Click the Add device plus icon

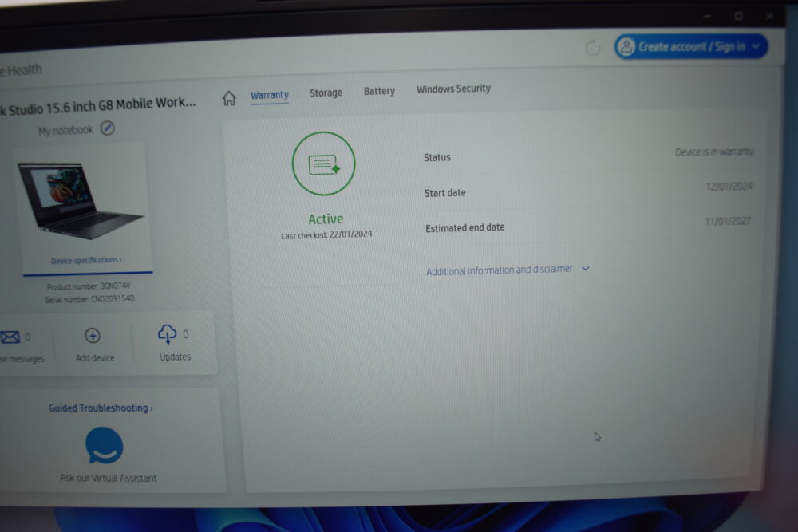coord(92,336)
